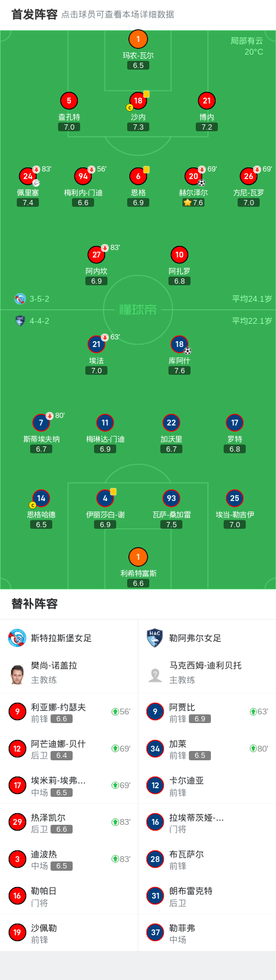
Task: Tap captain 沙内 number 18 jersey icon
Action: point(138,101)
